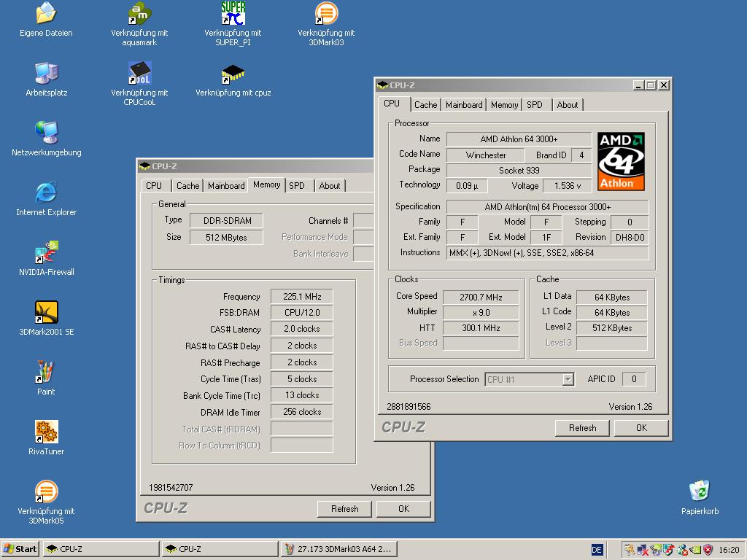Click Refresh in the Memory CPU-Z window
This screenshot has height=560, width=747.
[x=344, y=508]
